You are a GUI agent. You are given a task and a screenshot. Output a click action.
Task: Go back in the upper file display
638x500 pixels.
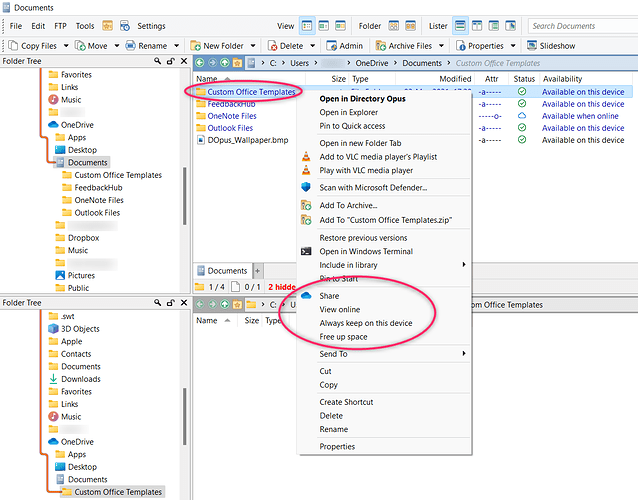click(200, 63)
